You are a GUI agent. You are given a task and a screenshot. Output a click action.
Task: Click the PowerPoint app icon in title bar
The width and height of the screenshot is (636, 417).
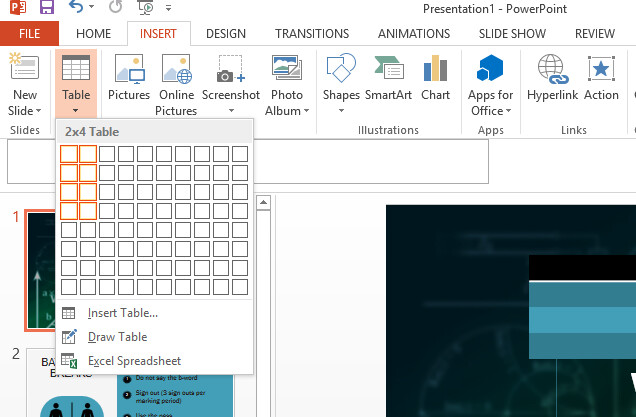coord(18,7)
